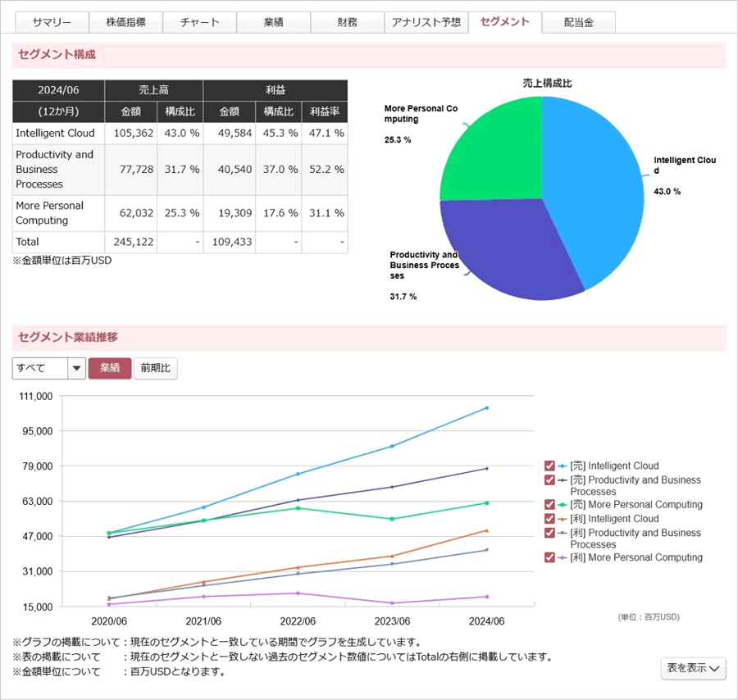Click the 245,122 total sales cell
The image size is (738, 700).
tap(131, 242)
